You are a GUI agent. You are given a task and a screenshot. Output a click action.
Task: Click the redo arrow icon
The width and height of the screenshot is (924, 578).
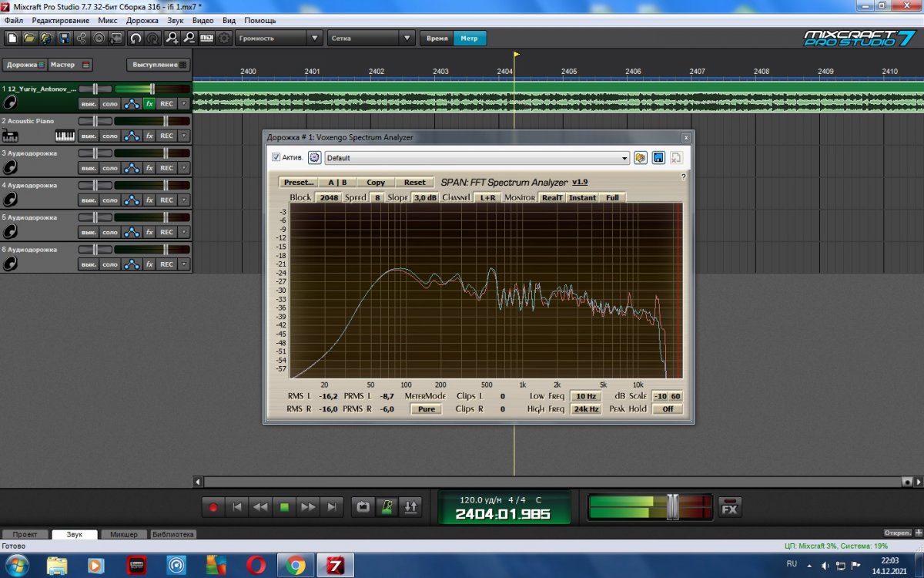pyautogui.click(x=153, y=38)
